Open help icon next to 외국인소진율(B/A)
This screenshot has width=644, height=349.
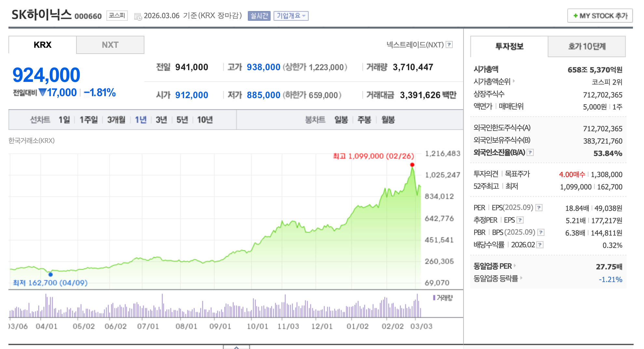[530, 152]
